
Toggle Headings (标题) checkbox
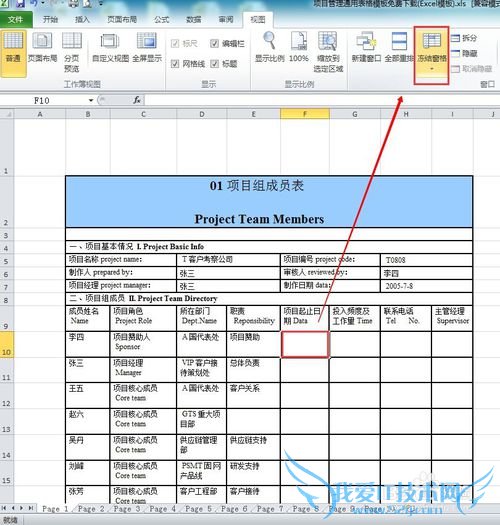pyautogui.click(x=214, y=64)
